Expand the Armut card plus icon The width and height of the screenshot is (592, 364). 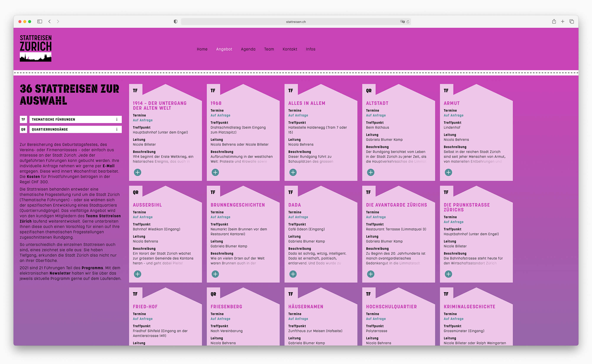(449, 172)
